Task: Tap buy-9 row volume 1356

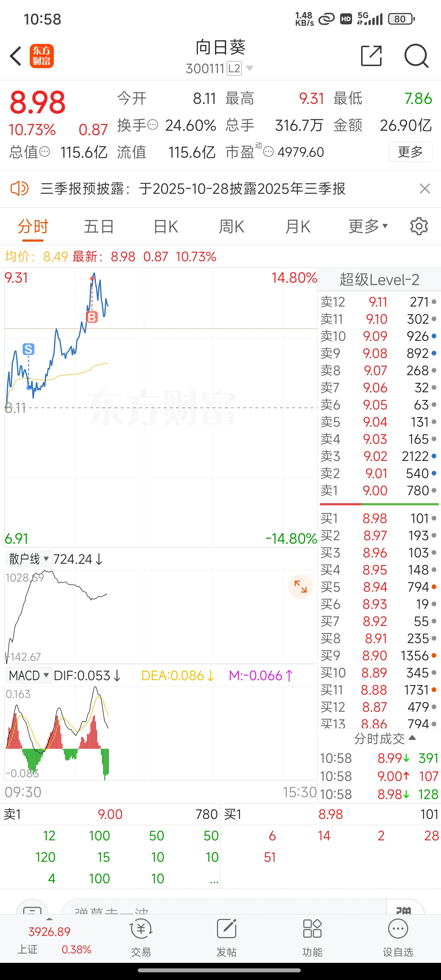Action: [415, 655]
